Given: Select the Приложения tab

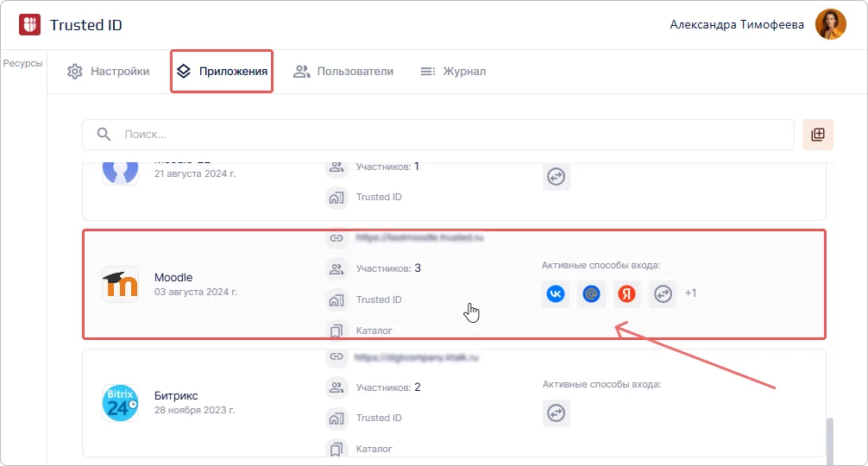Looking at the screenshot, I should pos(222,72).
